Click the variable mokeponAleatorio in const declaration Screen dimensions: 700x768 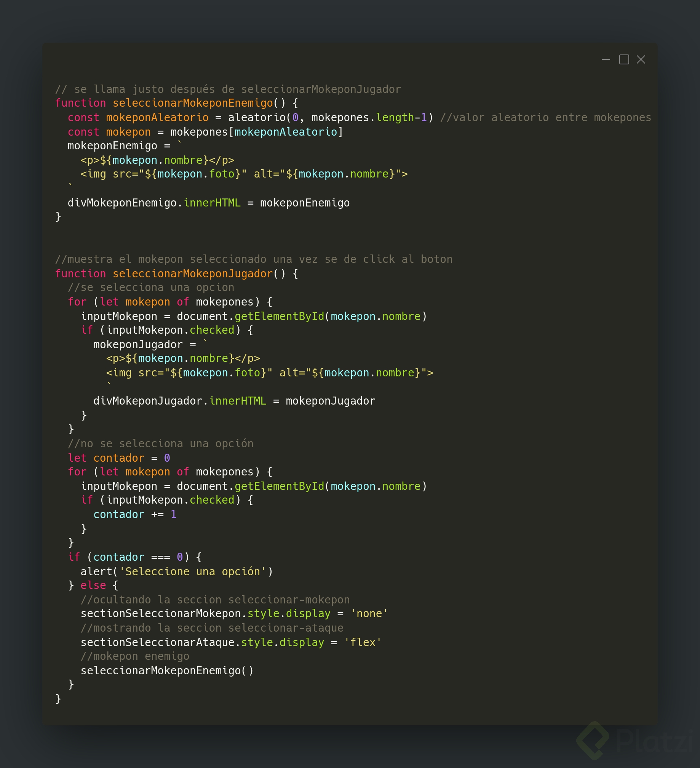click(x=157, y=117)
